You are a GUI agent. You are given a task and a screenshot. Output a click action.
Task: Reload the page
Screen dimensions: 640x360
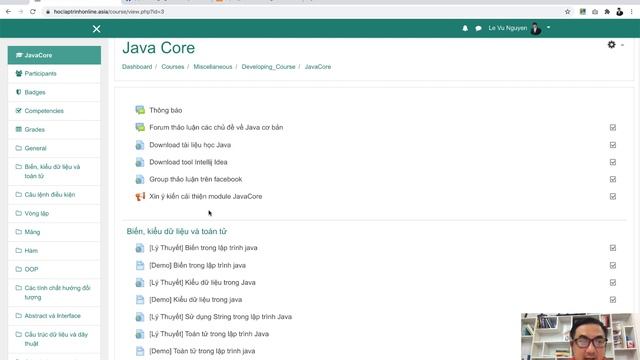(x=33, y=11)
